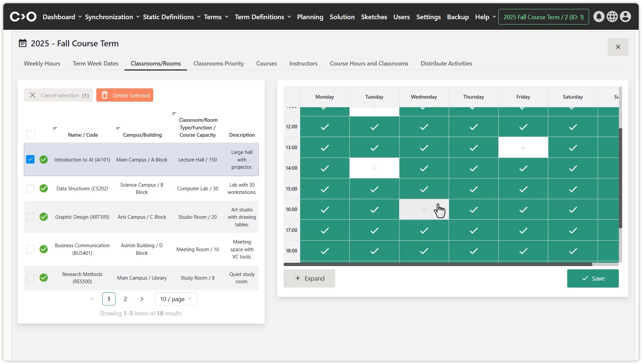Open the 10 / page size dropdown
Image resolution: width=642 pixels, height=364 pixels.
click(176, 299)
